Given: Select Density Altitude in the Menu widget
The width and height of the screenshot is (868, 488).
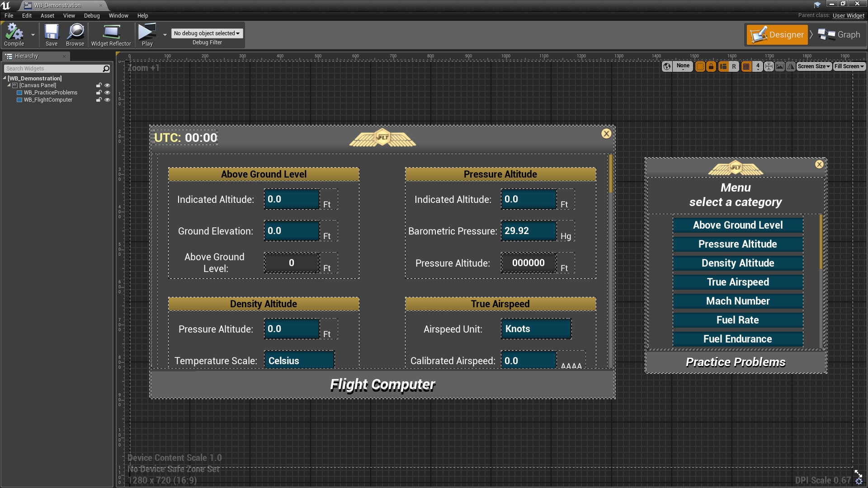Looking at the screenshot, I should (737, 263).
